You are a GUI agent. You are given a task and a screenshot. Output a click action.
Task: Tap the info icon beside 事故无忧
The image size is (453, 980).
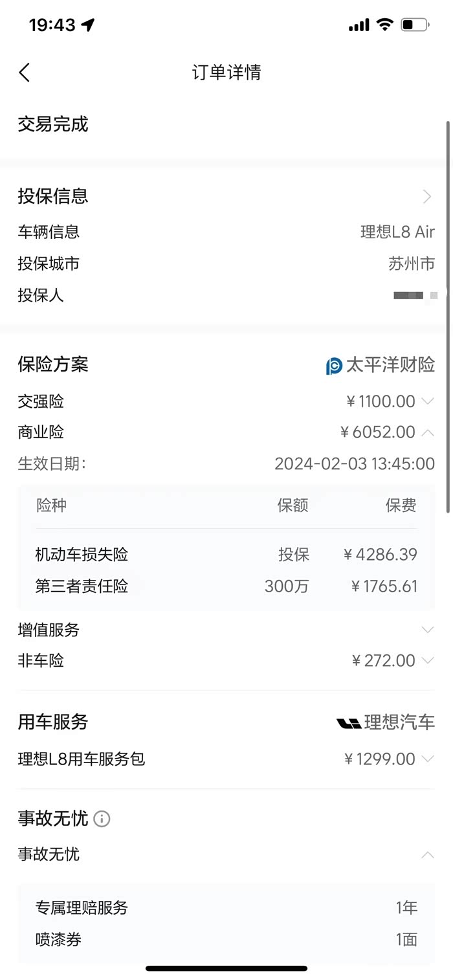pyautogui.click(x=102, y=819)
